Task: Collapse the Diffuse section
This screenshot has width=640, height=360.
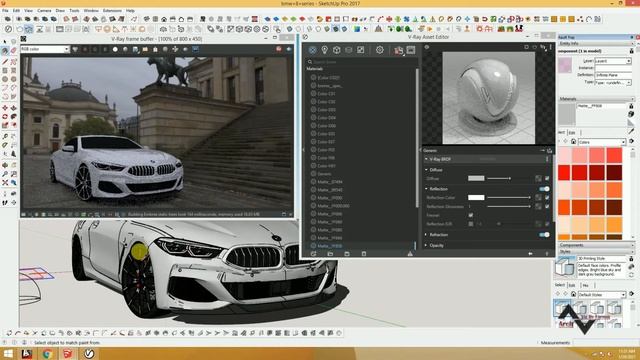Action: pos(426,170)
